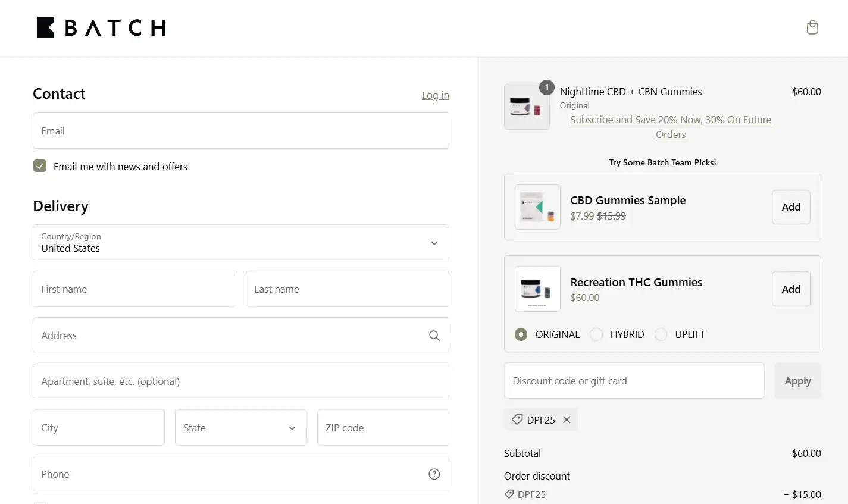Click the DPF25 tag icon under Order discount
Viewport: 848px width, 504px height.
coord(508,494)
